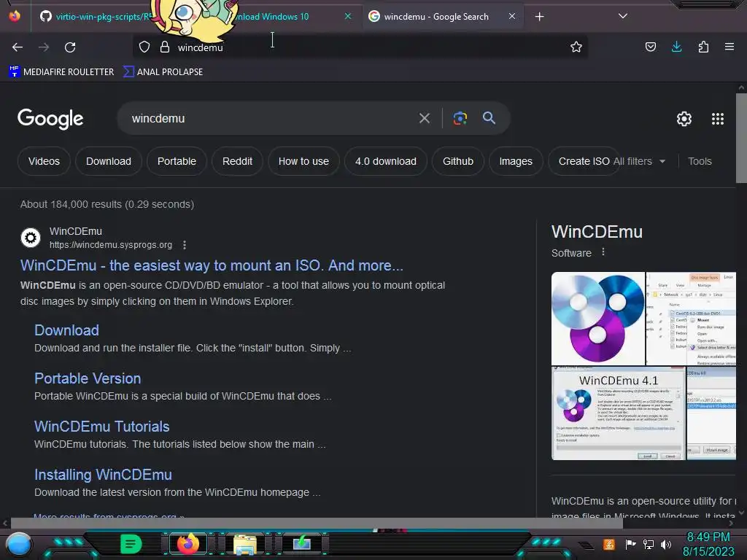
Task: Open the network tray icon
Action: coord(649,544)
